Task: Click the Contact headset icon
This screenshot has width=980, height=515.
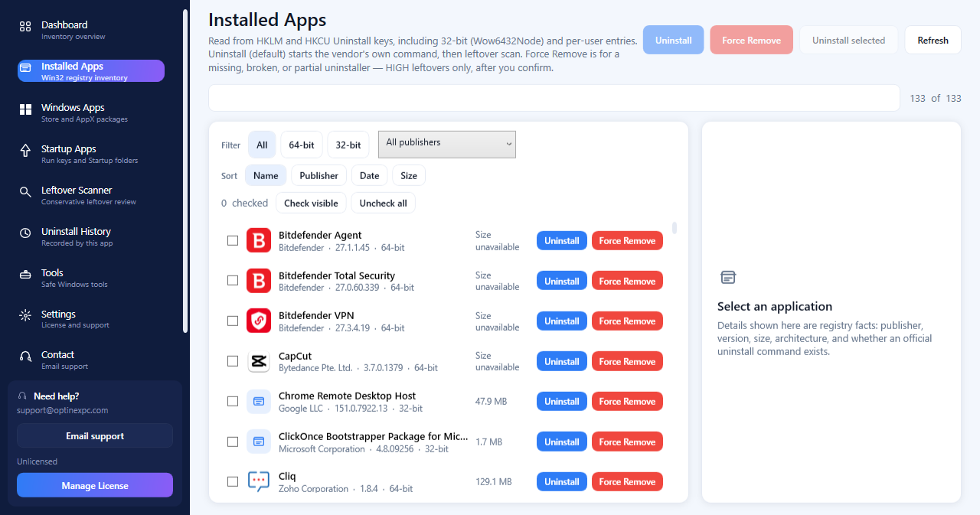Action: tap(25, 357)
